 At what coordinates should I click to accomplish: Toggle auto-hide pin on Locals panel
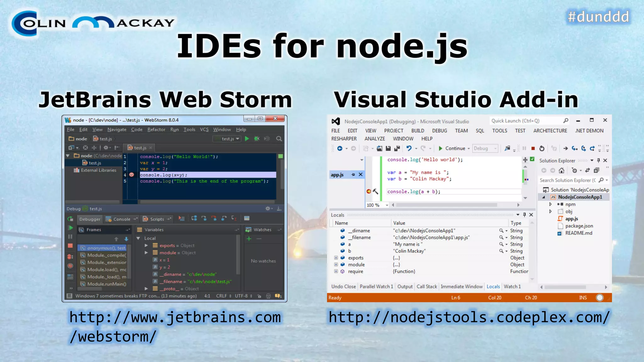(525, 215)
